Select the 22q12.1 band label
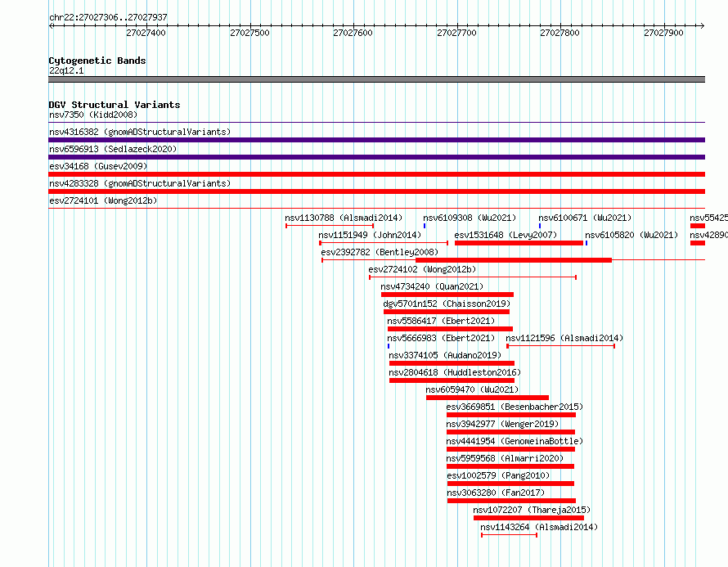This screenshot has width=728, height=567. tap(66, 70)
